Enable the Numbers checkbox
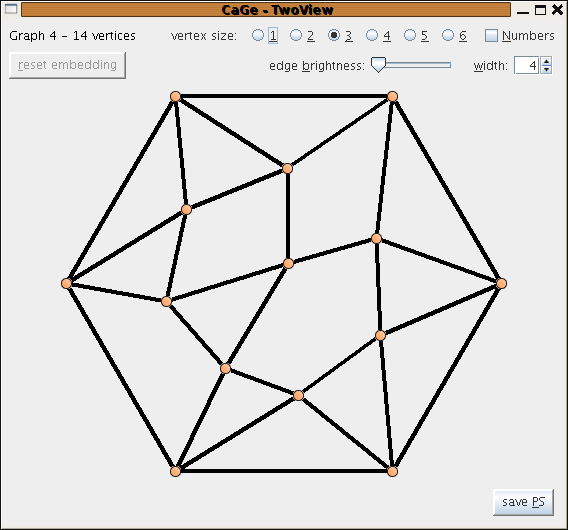The image size is (568, 530). click(x=491, y=36)
